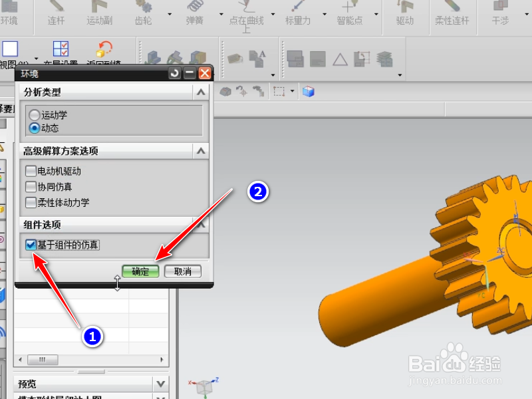The width and height of the screenshot is (532, 399).
Task: Select the 点在曲线上 constraint tool
Action: [x=246, y=16]
